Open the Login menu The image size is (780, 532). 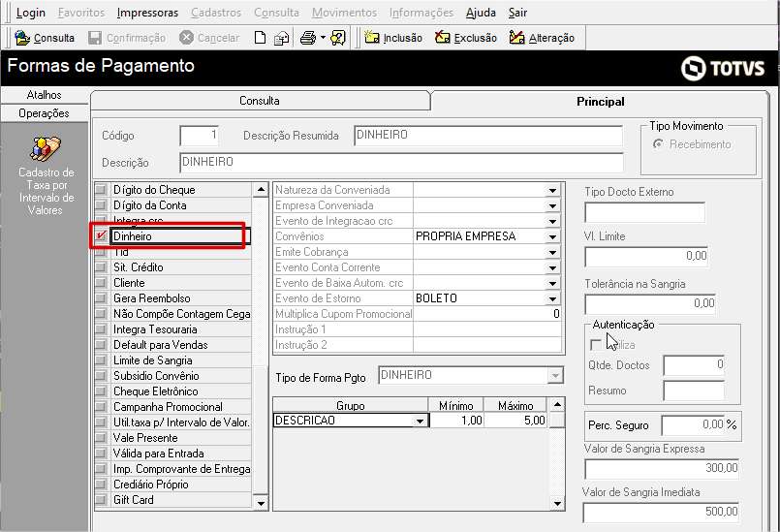(x=31, y=13)
